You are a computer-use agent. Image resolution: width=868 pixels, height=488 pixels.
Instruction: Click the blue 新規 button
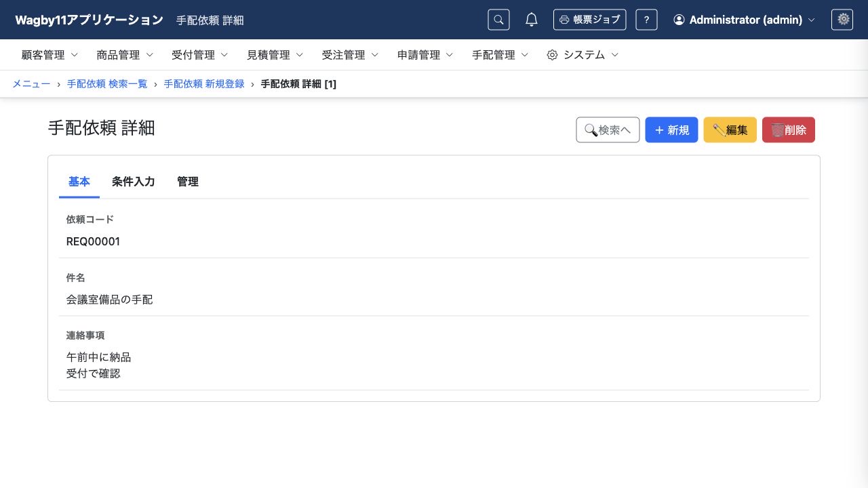(671, 130)
